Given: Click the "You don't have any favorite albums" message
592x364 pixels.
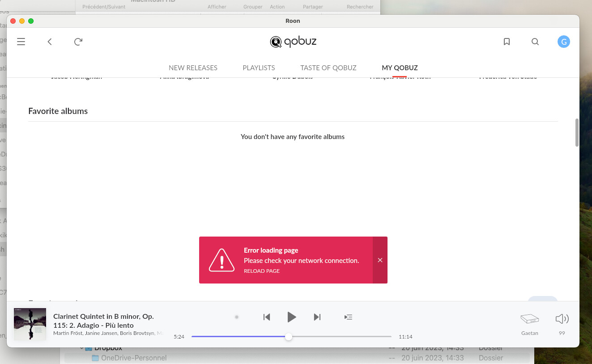Looking at the screenshot, I should (x=293, y=136).
